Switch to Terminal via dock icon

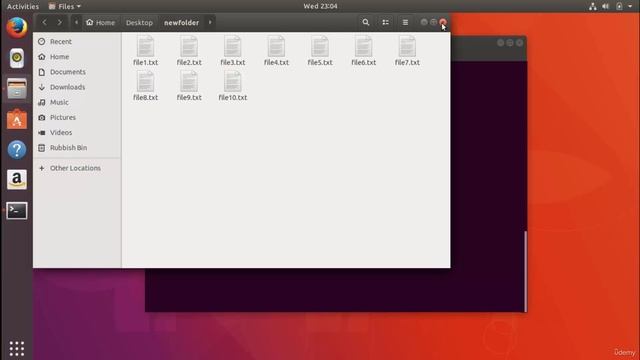click(x=17, y=210)
